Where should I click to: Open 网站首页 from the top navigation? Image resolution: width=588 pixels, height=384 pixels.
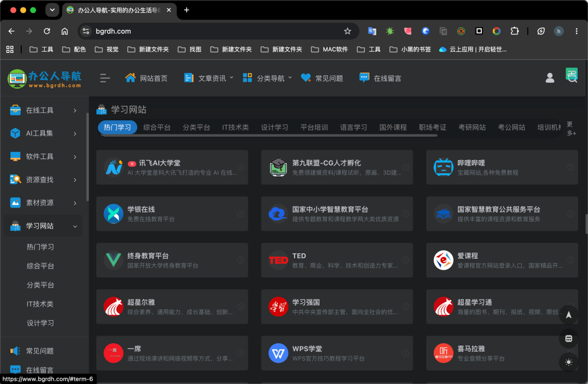click(146, 78)
